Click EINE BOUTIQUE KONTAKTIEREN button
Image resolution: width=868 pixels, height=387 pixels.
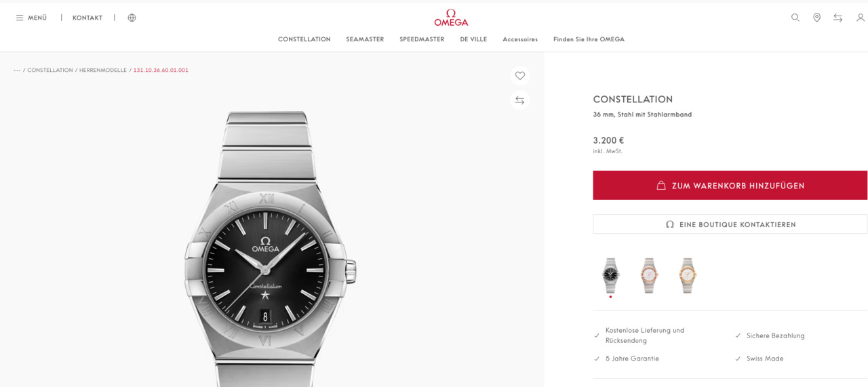click(730, 224)
